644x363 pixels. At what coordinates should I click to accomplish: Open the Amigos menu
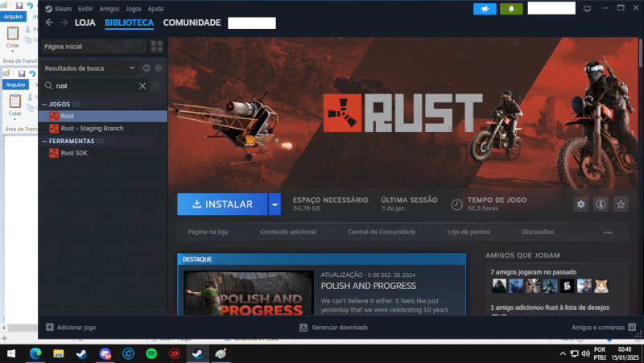coord(109,9)
